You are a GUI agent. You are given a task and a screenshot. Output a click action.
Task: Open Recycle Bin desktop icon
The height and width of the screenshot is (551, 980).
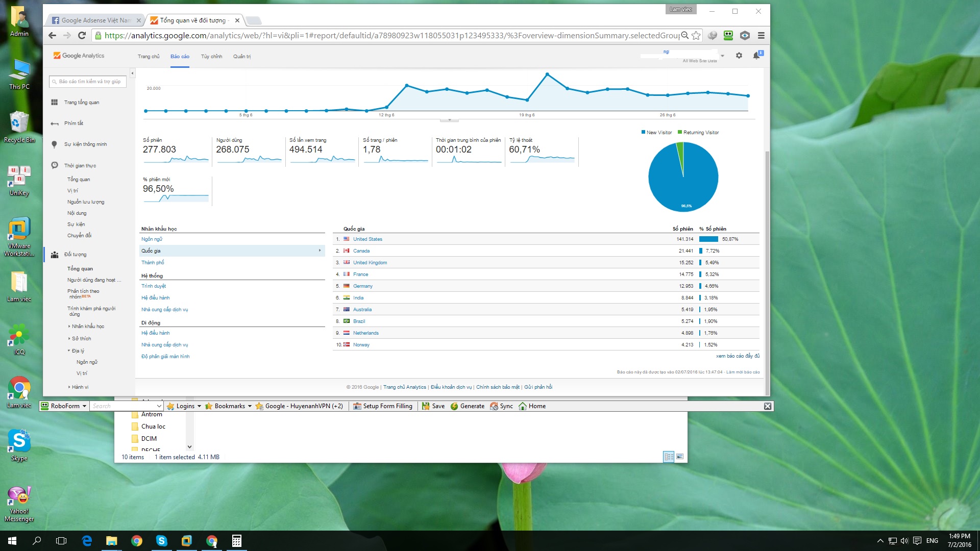point(19,127)
